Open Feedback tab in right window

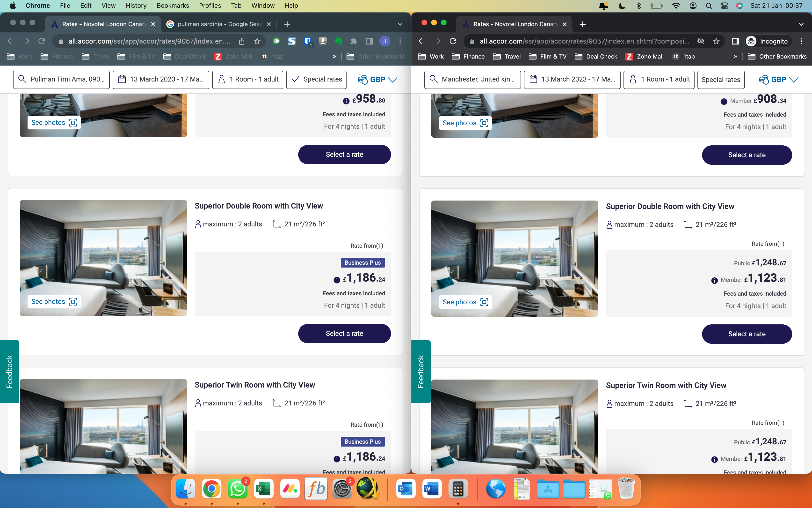coord(421,372)
